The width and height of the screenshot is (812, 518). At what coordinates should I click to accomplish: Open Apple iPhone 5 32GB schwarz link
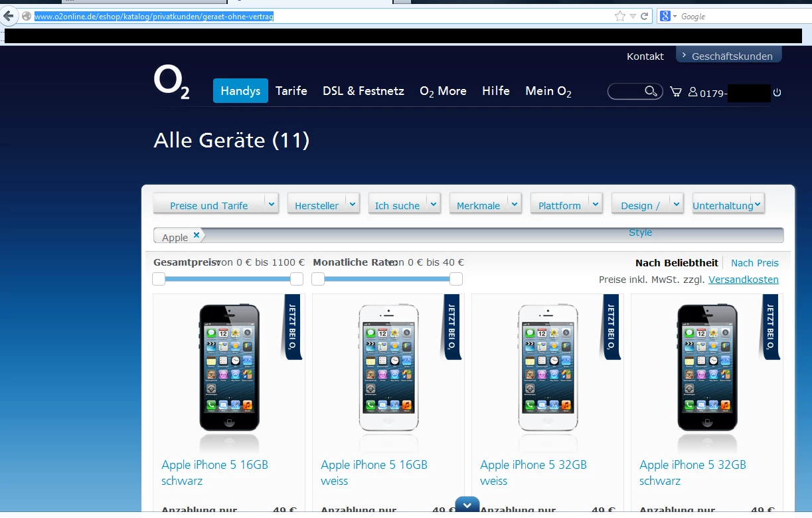tap(692, 473)
